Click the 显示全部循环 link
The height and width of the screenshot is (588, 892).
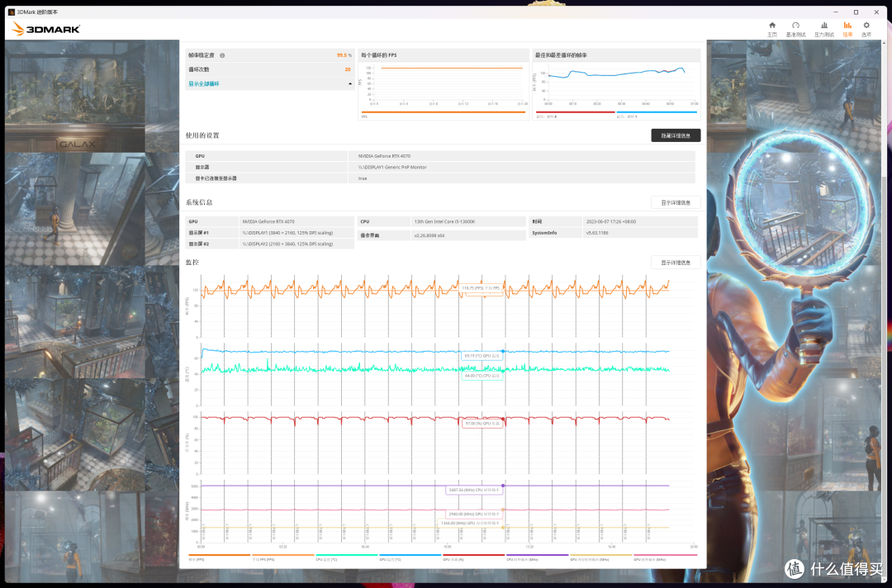(x=204, y=83)
